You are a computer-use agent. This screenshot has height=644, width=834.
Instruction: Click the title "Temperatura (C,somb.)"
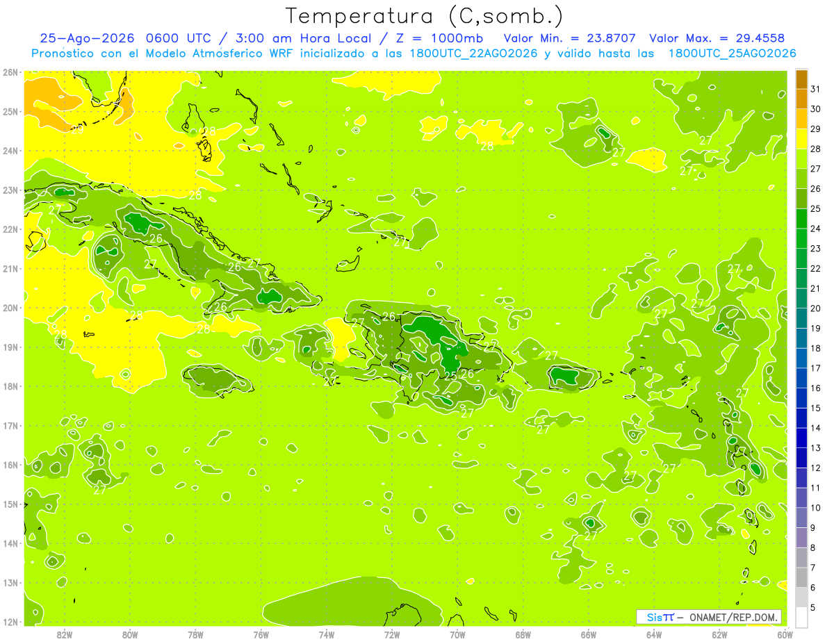(424, 16)
